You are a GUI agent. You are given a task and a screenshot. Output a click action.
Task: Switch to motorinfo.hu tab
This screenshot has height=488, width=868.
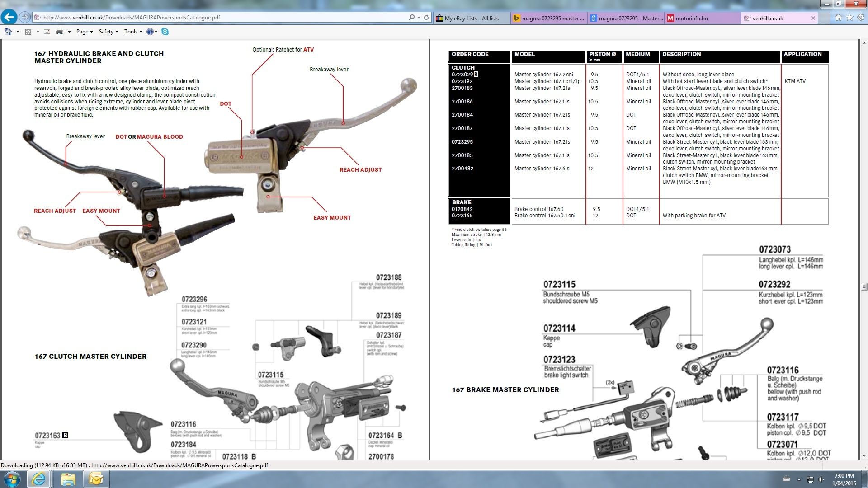(703, 18)
